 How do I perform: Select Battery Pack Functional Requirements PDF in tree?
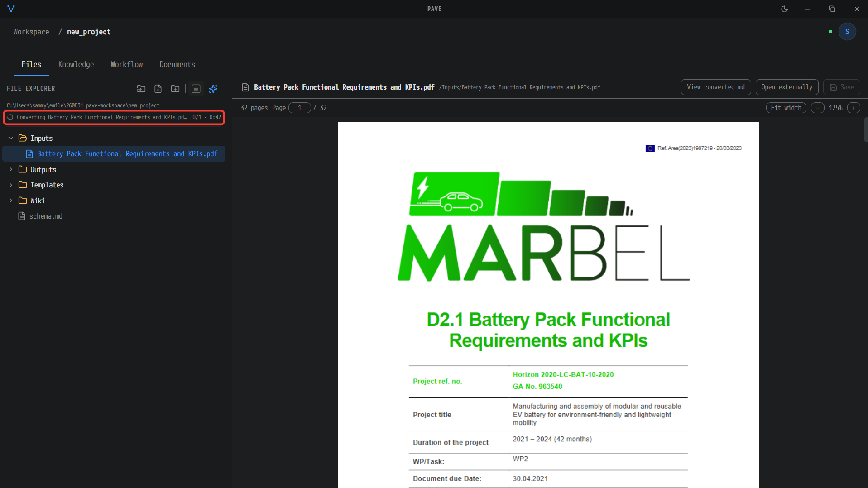click(x=114, y=154)
